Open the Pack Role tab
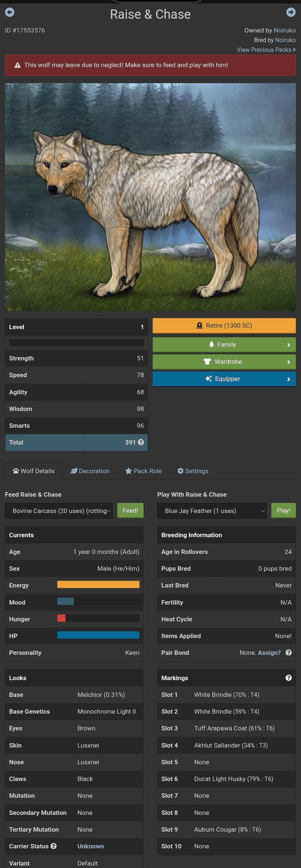The height and width of the screenshot is (868, 301). 143,471
